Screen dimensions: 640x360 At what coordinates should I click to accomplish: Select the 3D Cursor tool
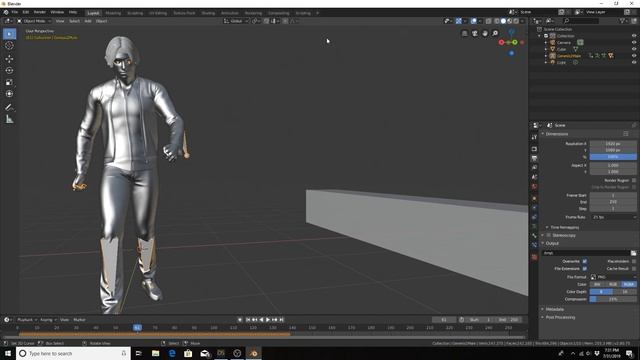[9, 45]
